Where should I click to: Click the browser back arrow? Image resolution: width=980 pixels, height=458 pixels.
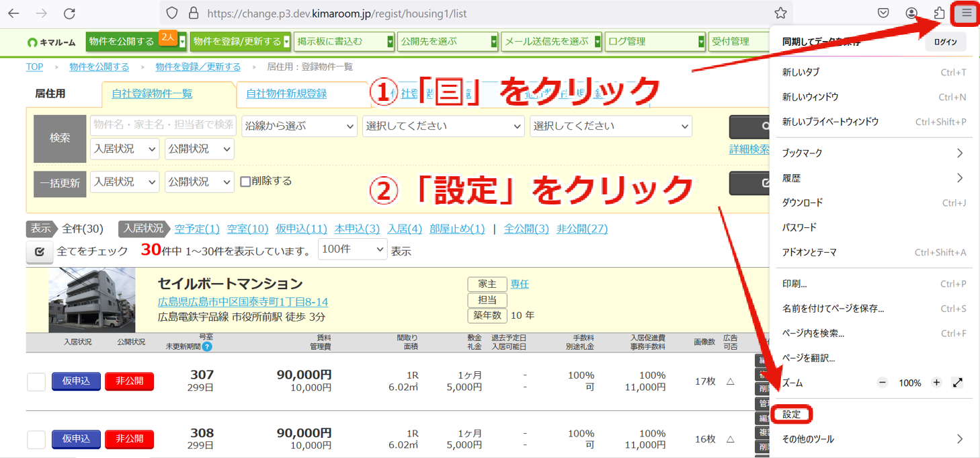tap(13, 13)
